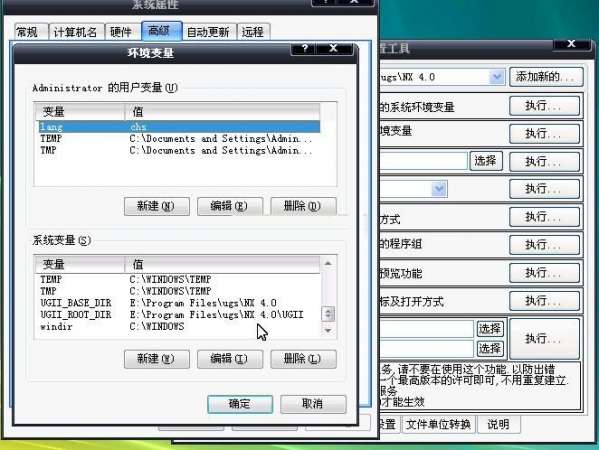Click the large 执行 button beside paired fields
The height and width of the screenshot is (450, 599).
click(545, 339)
